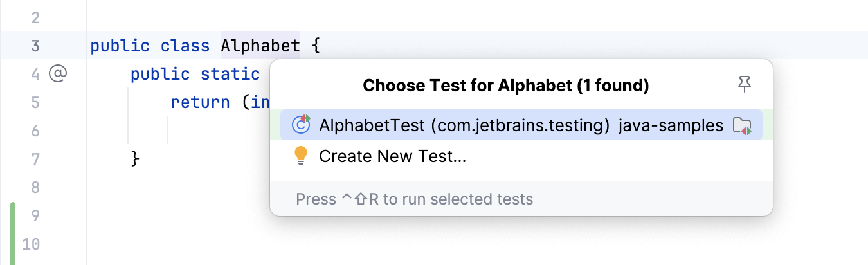
Task: Click the @ gutter icon on line 4
Action: pyautogui.click(x=58, y=74)
